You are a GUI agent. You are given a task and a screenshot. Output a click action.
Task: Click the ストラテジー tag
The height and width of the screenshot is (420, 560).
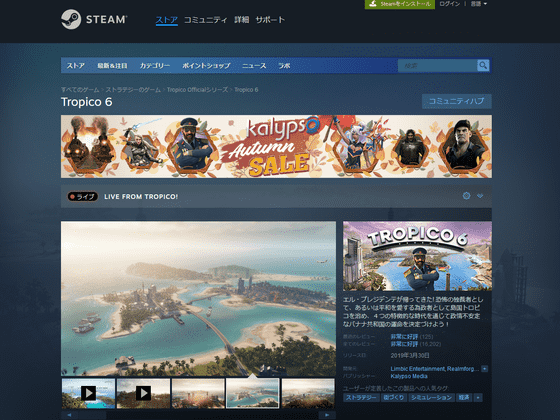click(x=361, y=398)
